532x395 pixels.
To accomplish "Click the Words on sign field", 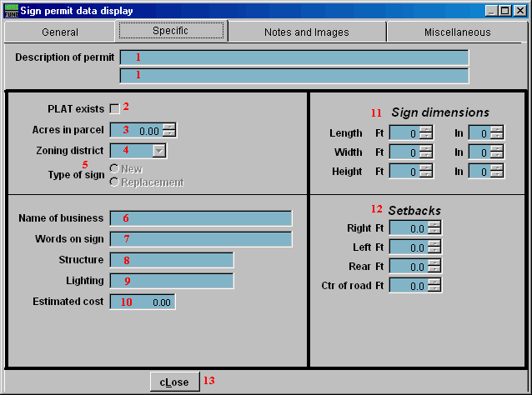I will [200, 239].
